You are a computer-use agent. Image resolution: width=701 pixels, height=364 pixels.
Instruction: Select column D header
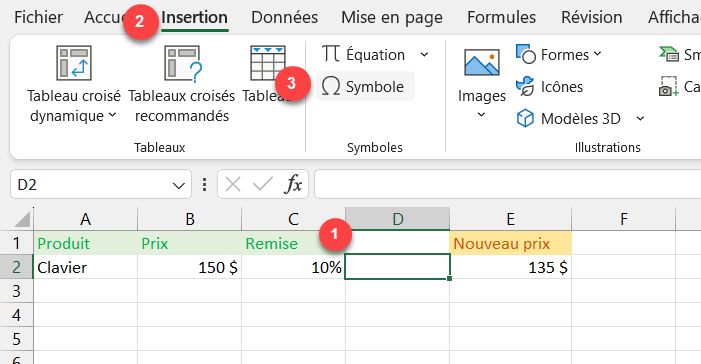(x=397, y=219)
